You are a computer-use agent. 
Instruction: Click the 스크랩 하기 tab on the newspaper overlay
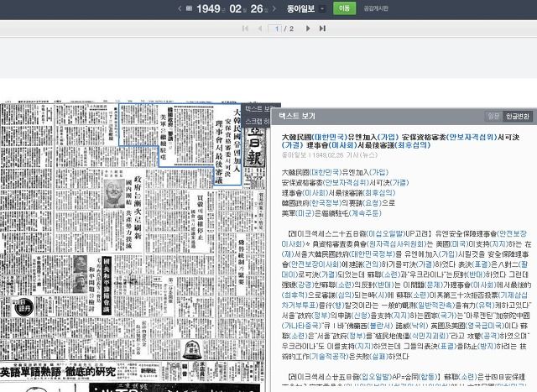(x=257, y=121)
